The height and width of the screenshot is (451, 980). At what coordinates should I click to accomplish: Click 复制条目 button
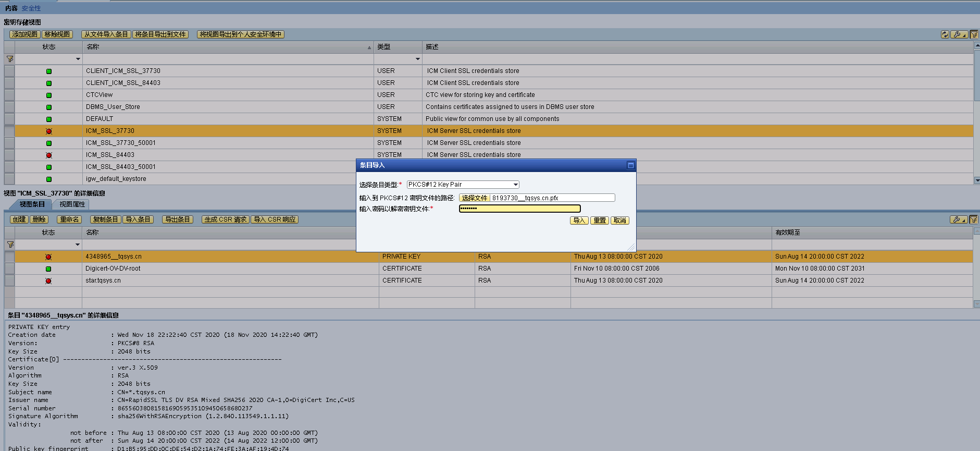click(106, 220)
